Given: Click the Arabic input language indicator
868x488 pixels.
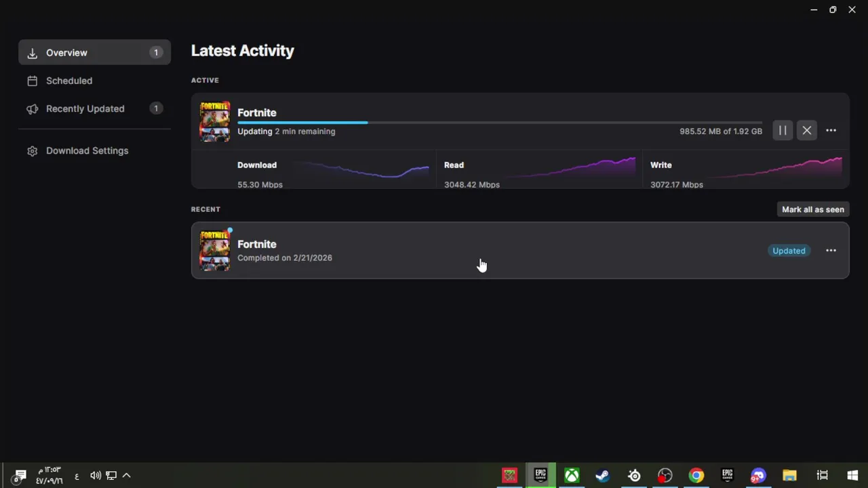Looking at the screenshot, I should 77,476.
